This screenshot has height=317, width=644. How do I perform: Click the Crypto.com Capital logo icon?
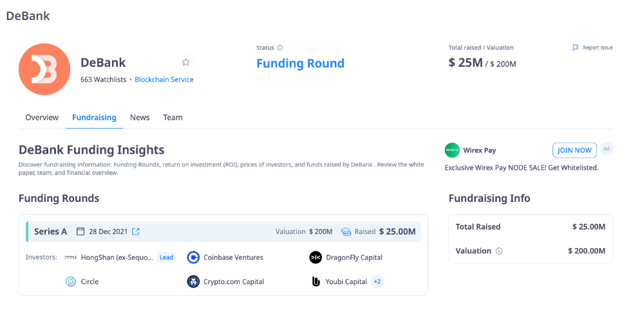193,282
